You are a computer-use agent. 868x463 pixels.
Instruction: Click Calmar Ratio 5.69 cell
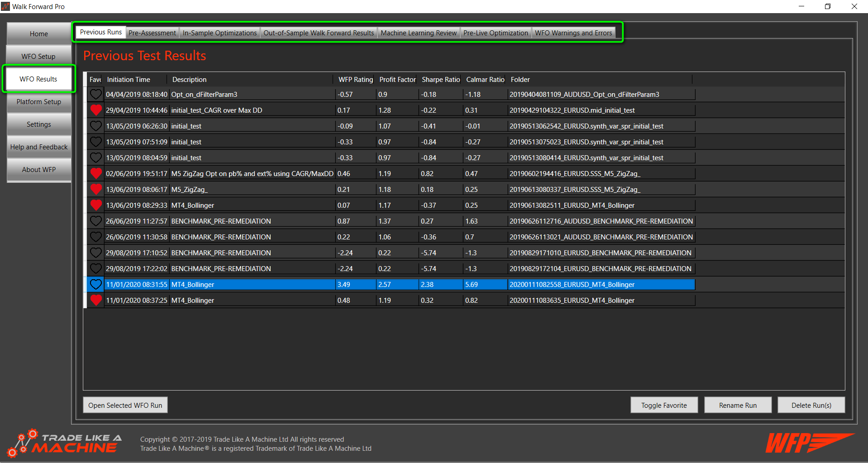point(485,285)
